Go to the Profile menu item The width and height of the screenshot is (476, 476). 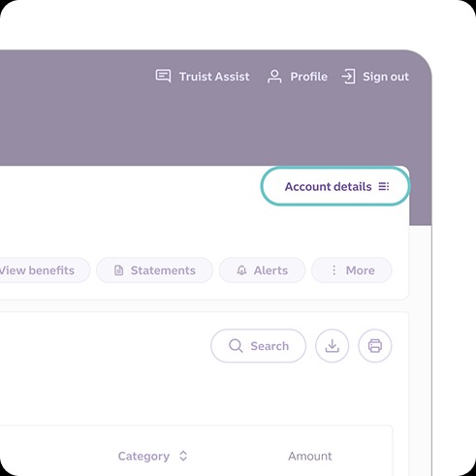pos(298,77)
